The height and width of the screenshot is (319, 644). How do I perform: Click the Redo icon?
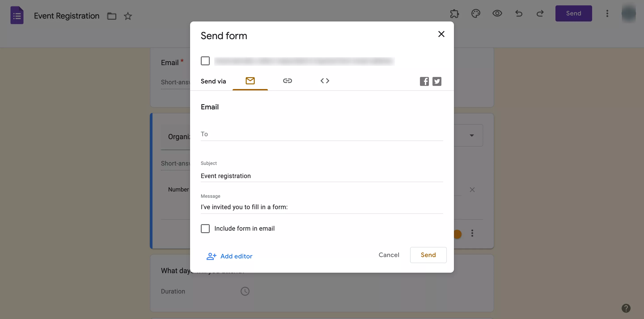540,13
